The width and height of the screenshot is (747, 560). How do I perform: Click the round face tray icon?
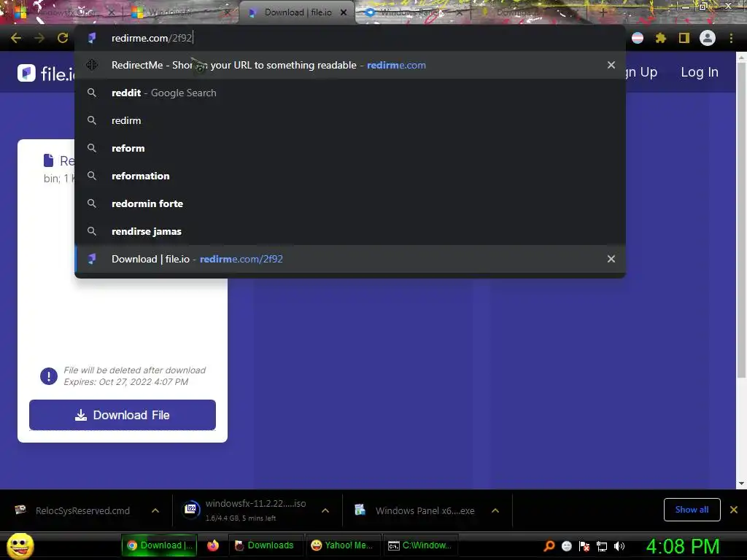click(566, 546)
